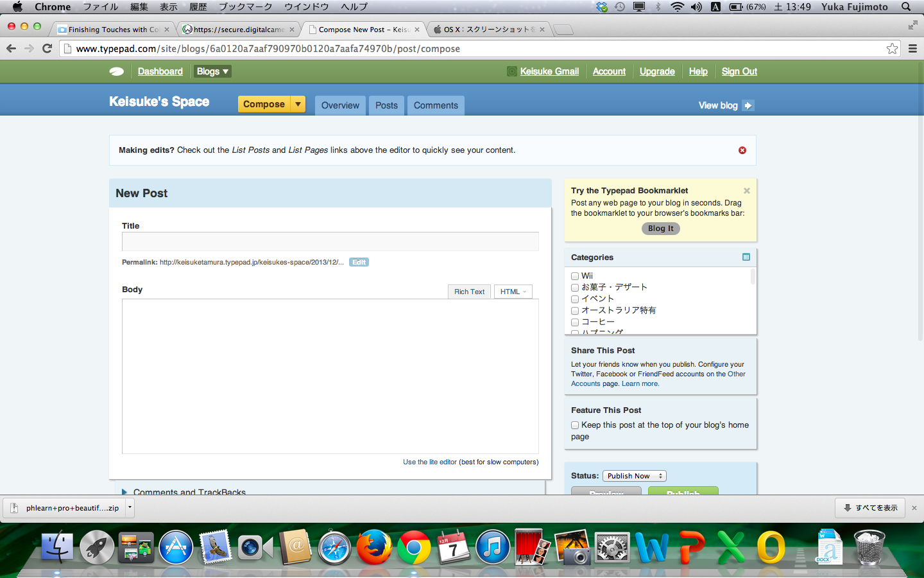Screen dimensions: 924x578
Task: Click the View blog arrow icon
Action: coord(748,105)
